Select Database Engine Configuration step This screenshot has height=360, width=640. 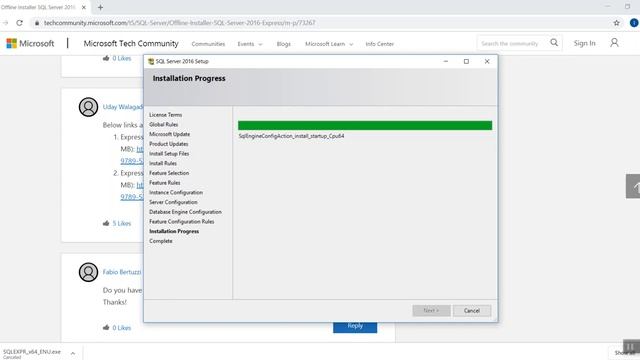click(185, 212)
